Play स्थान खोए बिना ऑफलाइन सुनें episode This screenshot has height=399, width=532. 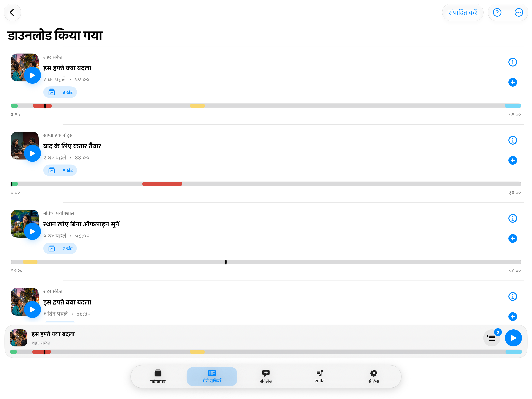[32, 231]
